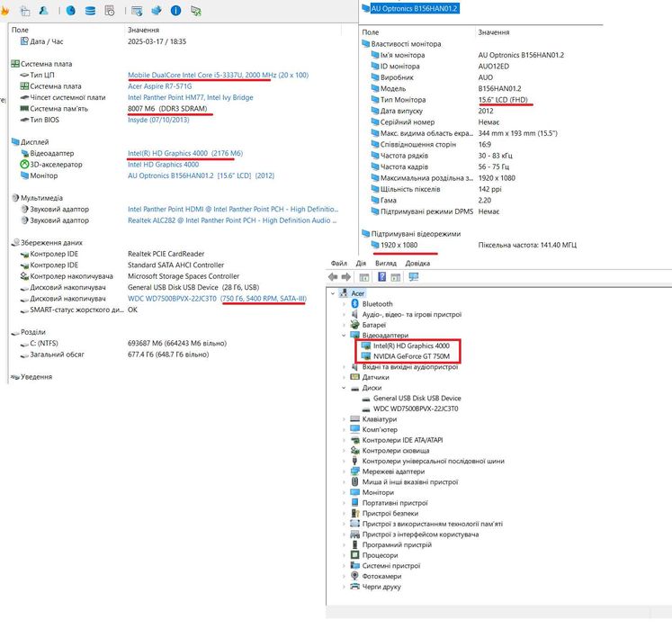Select NVIDIA GeForce GT 750M device

pyautogui.click(x=411, y=356)
